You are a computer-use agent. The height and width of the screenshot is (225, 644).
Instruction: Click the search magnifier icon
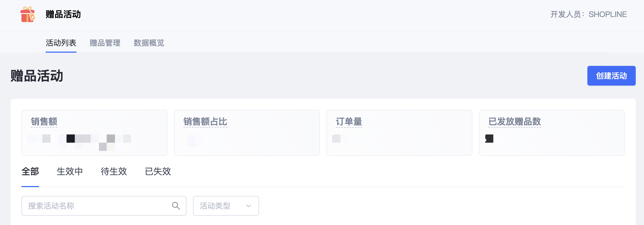176,206
